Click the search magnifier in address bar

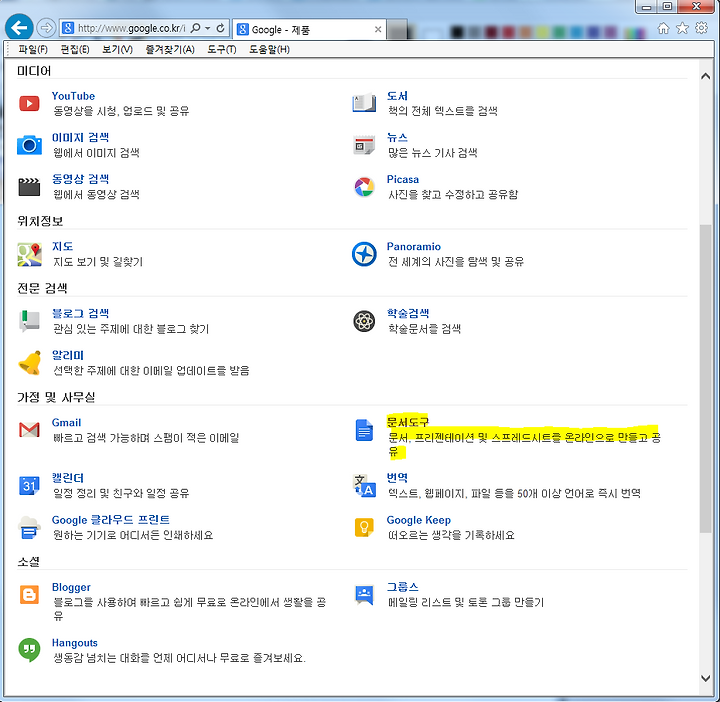pos(195,28)
